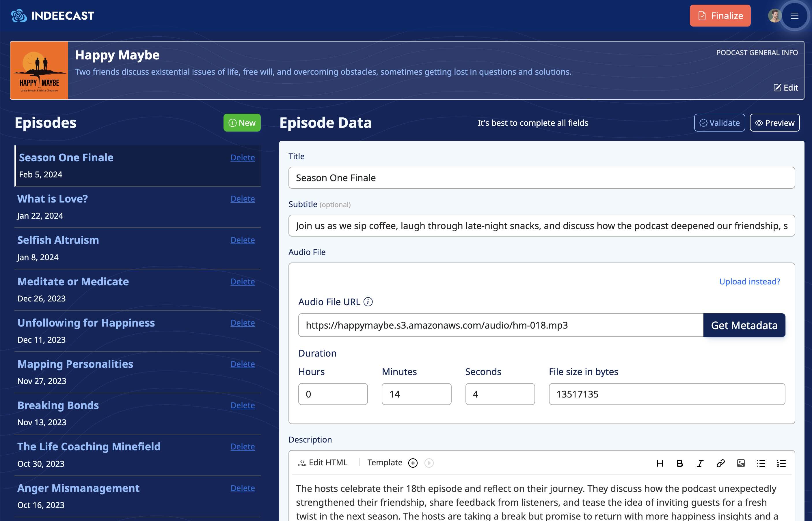Click the Happy Maybe podcast cover thumbnail

(39, 70)
